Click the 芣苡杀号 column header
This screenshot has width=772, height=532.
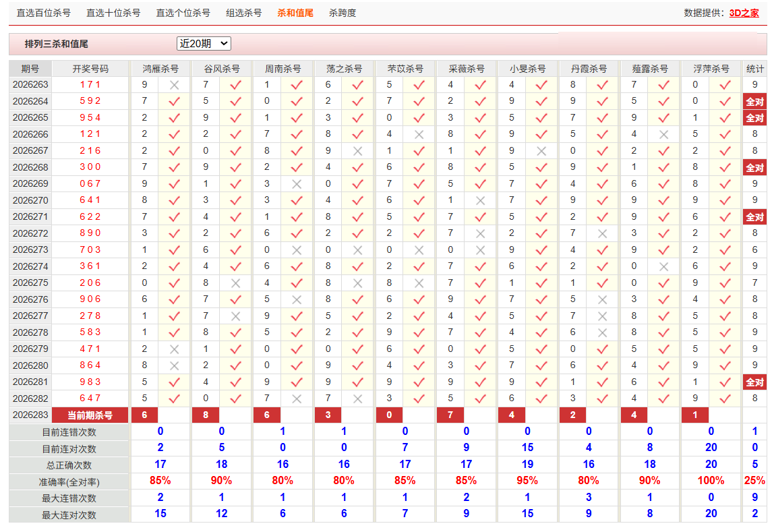(405, 69)
